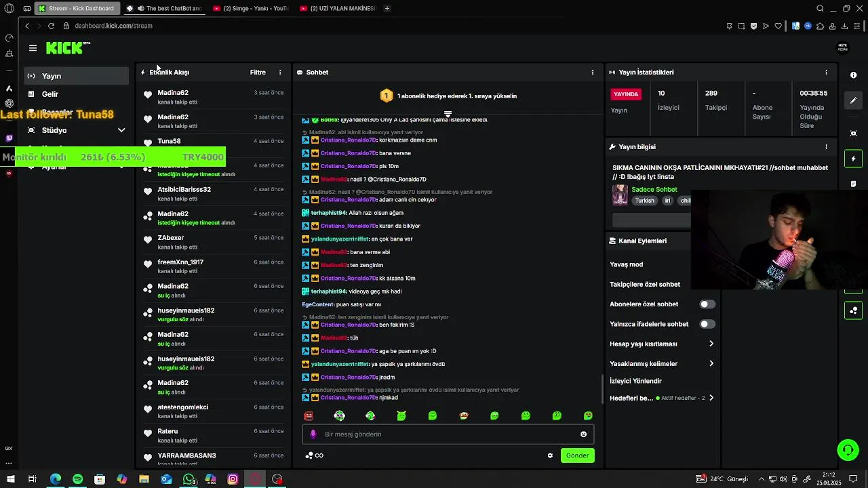
Task: Open browser downloads icon
Action: click(x=845, y=26)
